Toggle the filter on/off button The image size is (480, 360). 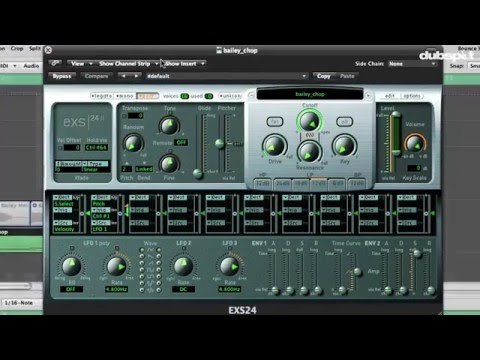click(344, 122)
